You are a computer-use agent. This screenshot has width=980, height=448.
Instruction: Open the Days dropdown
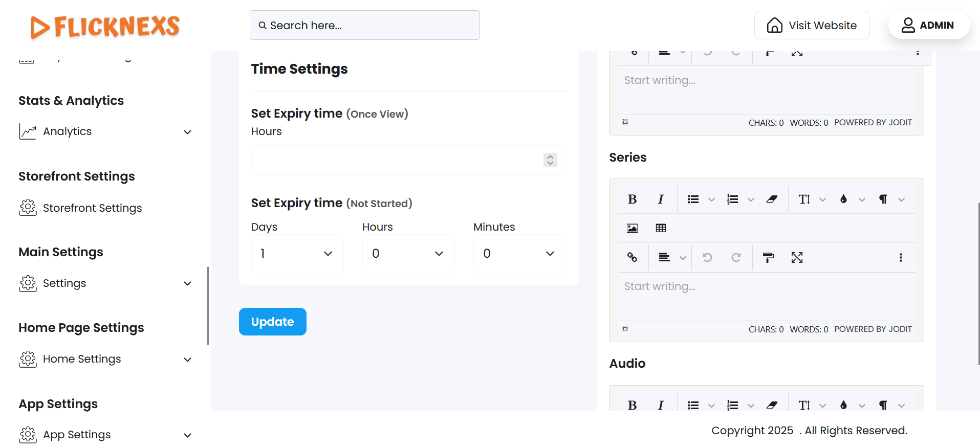pyautogui.click(x=297, y=254)
